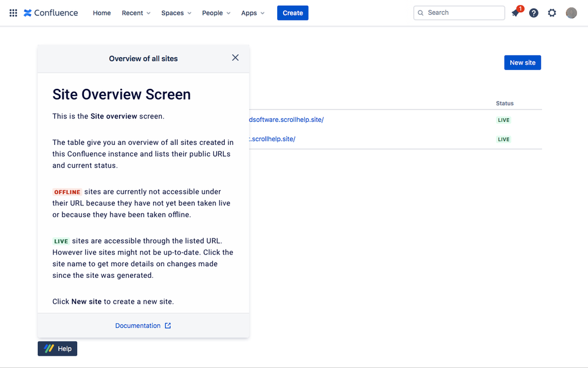588x368 pixels.
Task: Click the Status column header
Action: pyautogui.click(x=505, y=103)
